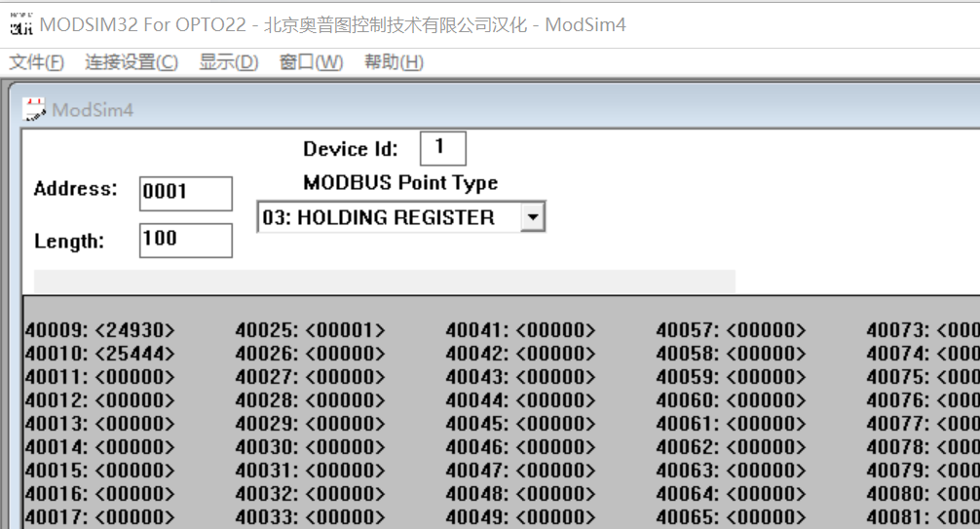Select register 40017 entry
The width and height of the screenshot is (980, 529).
[100, 517]
